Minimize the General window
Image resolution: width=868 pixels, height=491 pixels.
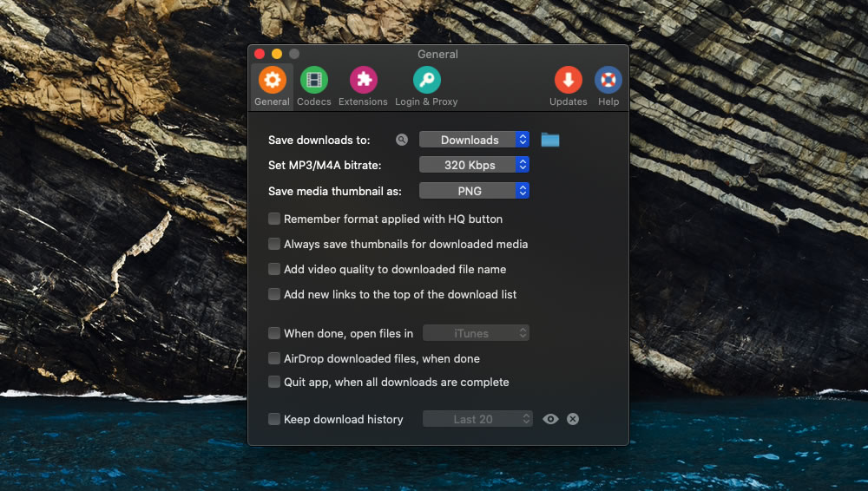click(277, 54)
